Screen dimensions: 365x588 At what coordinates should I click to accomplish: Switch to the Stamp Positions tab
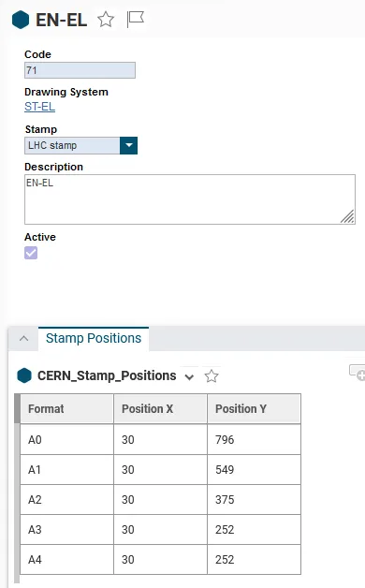point(94,338)
